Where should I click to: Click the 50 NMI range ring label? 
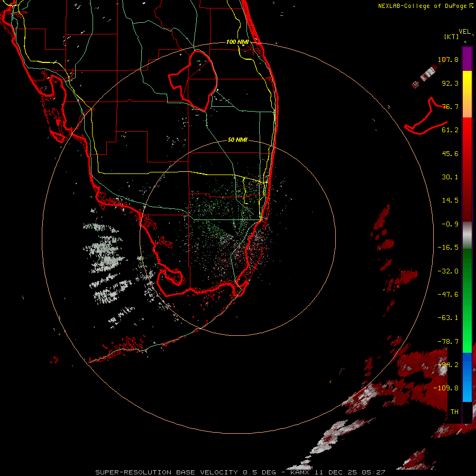coord(237,140)
